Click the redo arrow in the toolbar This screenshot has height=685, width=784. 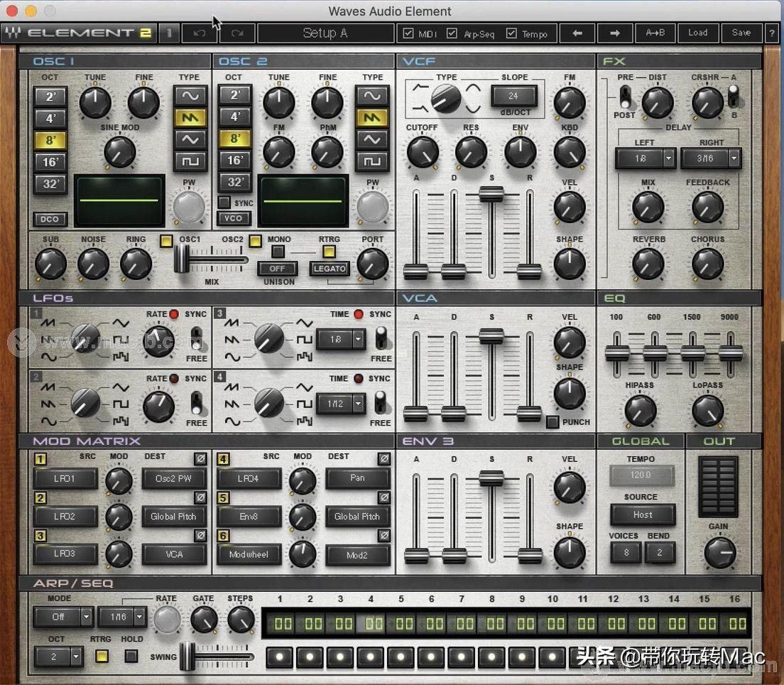(x=237, y=33)
